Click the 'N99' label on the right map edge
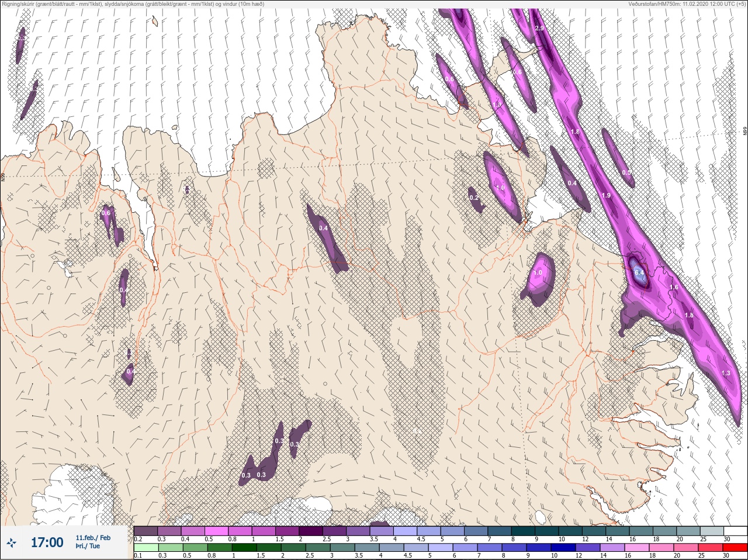748x560 pixels. point(745,132)
